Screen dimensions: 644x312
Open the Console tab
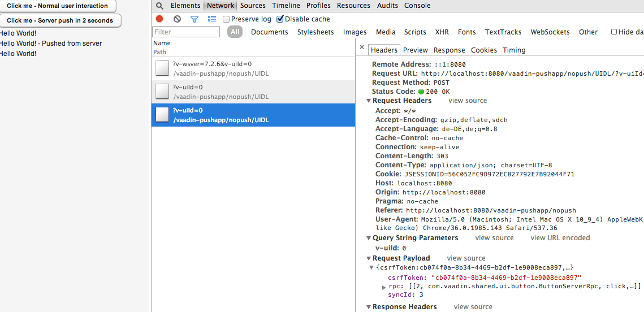point(417,6)
